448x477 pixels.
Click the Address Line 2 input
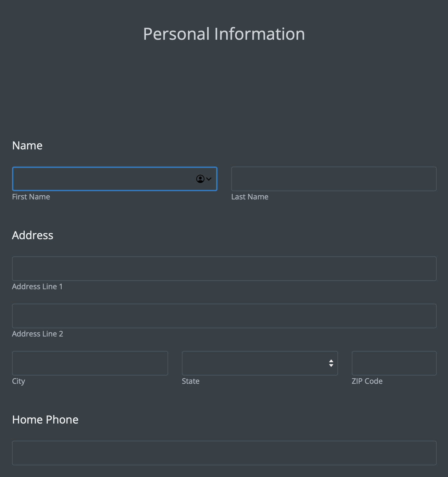[224, 316]
